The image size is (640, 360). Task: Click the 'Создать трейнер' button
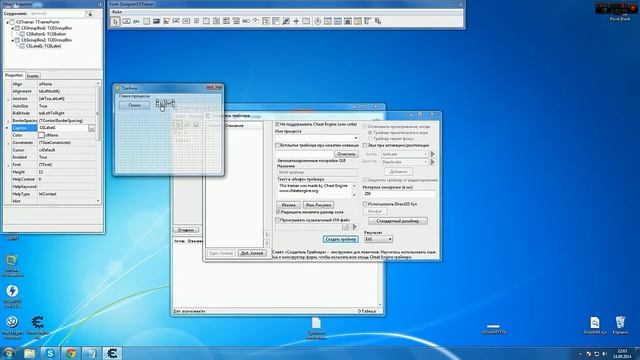(x=341, y=239)
